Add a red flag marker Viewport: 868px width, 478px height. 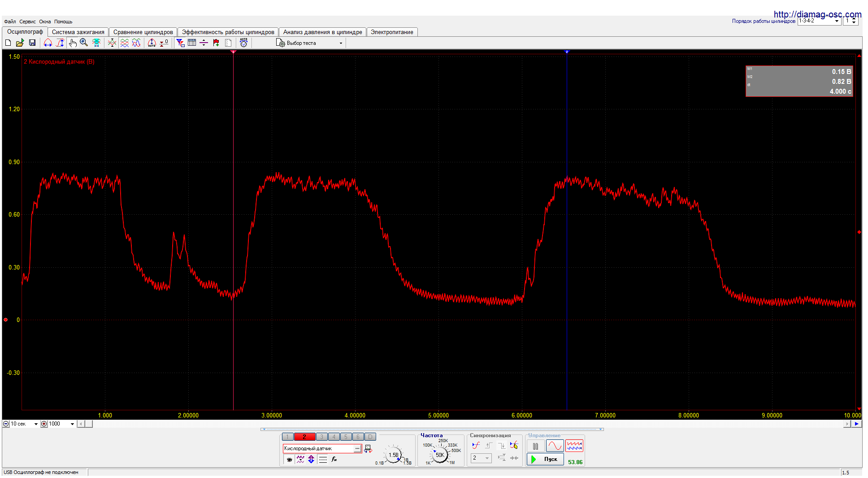point(216,43)
